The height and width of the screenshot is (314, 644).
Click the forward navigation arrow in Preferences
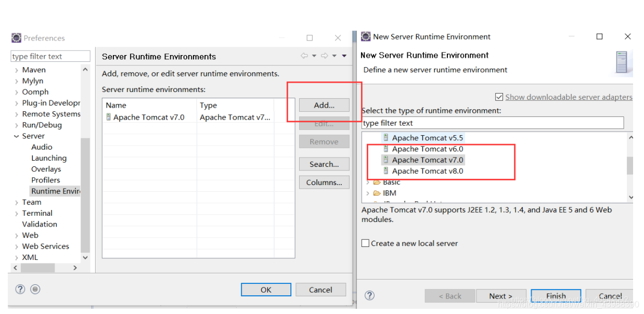pyautogui.click(x=325, y=56)
